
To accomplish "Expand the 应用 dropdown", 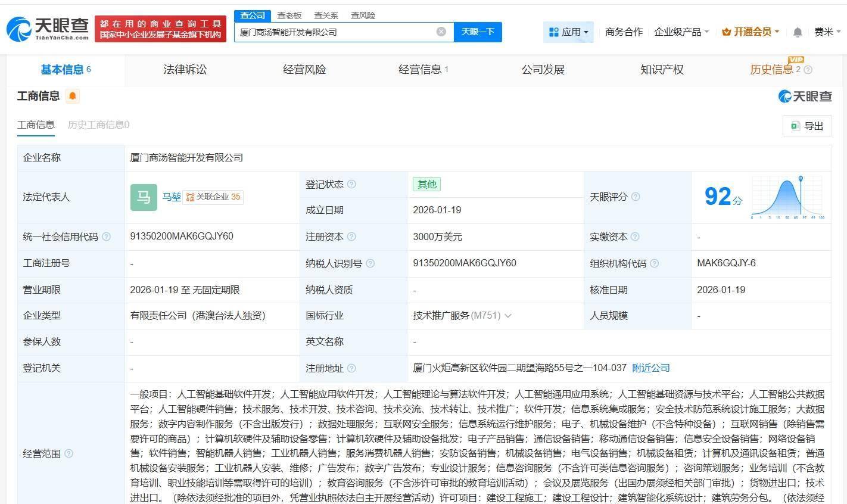I will pos(568,32).
